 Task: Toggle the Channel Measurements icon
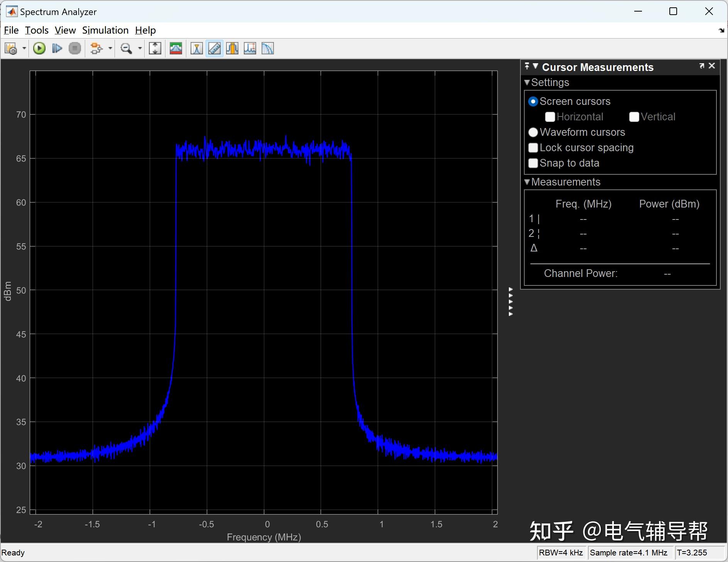pyautogui.click(x=232, y=49)
